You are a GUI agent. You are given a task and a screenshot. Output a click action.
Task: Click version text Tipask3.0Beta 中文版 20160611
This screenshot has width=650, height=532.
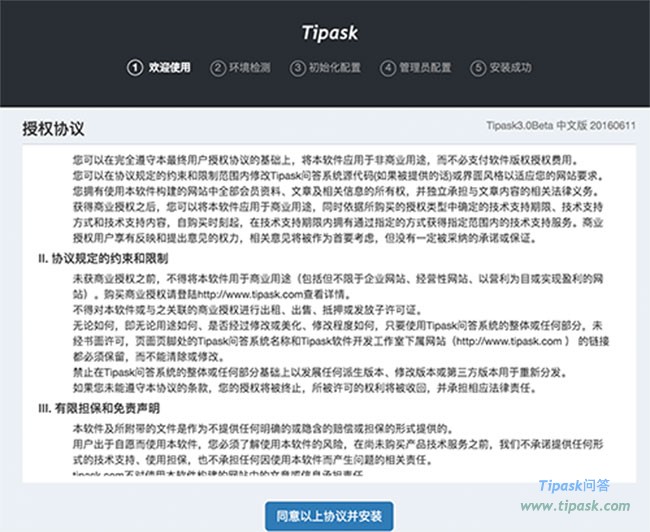coord(561,125)
